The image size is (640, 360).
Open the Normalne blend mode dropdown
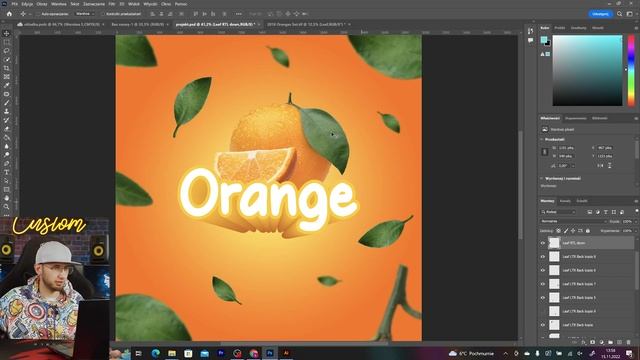pos(573,221)
